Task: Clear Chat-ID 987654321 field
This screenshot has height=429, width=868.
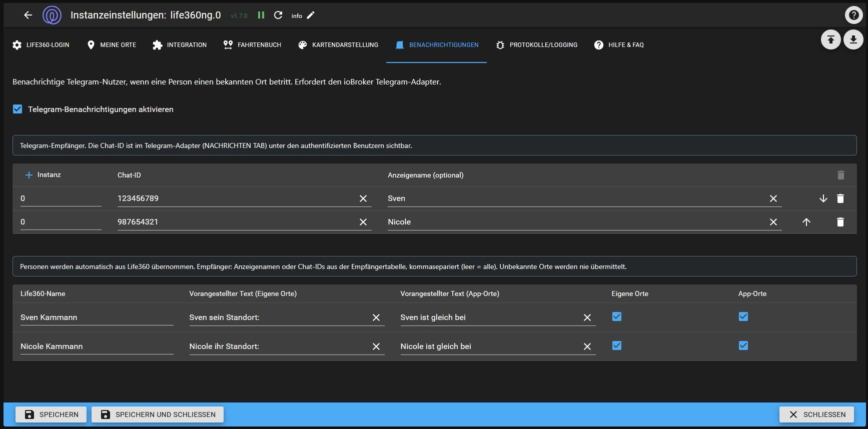Action: tap(363, 222)
